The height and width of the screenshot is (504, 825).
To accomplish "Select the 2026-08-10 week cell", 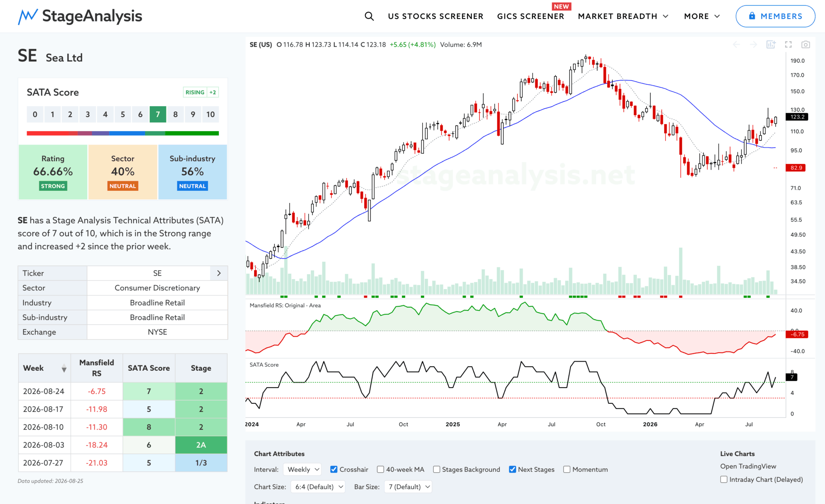I will coord(44,427).
